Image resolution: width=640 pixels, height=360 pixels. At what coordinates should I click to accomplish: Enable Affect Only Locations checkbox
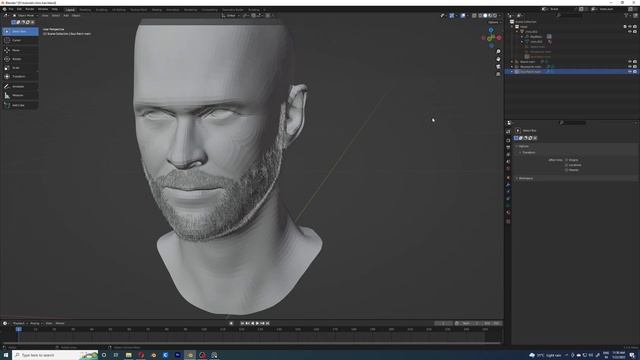(x=567, y=165)
